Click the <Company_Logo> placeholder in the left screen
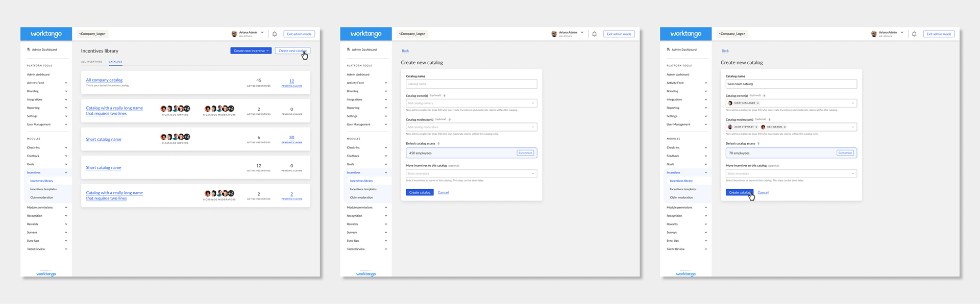 click(x=92, y=34)
